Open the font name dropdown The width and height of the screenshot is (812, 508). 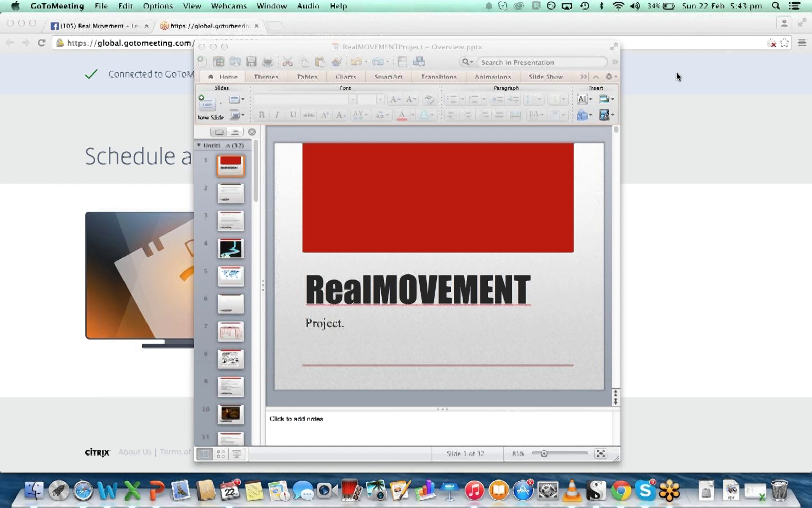(x=352, y=100)
